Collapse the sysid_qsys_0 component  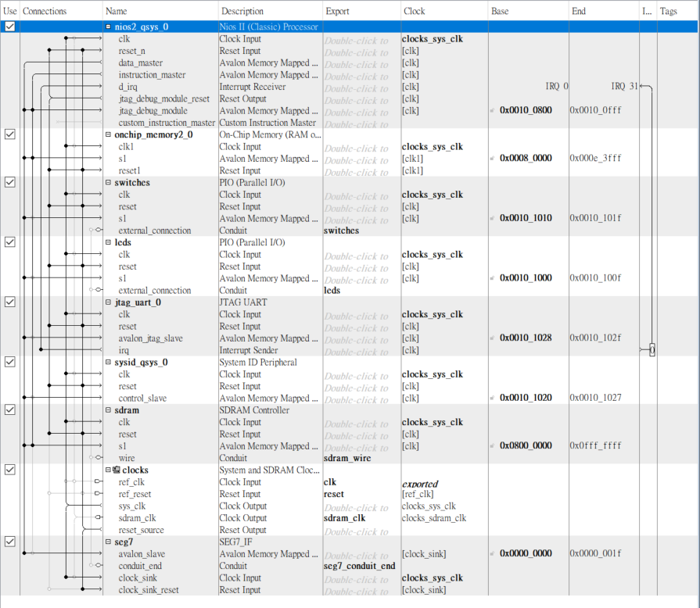click(x=108, y=362)
